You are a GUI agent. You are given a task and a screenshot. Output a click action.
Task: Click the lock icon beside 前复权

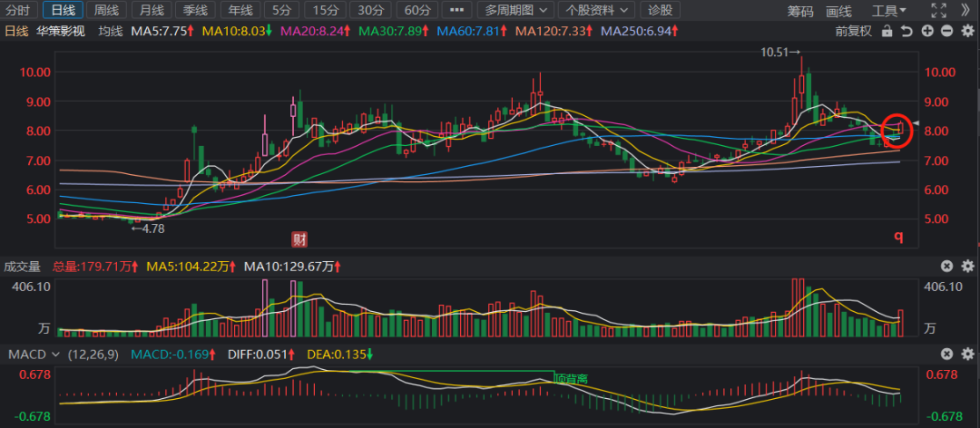(887, 31)
